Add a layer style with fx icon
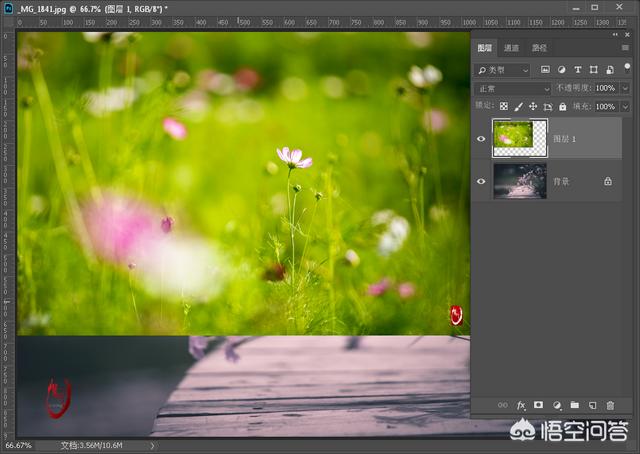The height and width of the screenshot is (454, 640). pyautogui.click(x=521, y=405)
